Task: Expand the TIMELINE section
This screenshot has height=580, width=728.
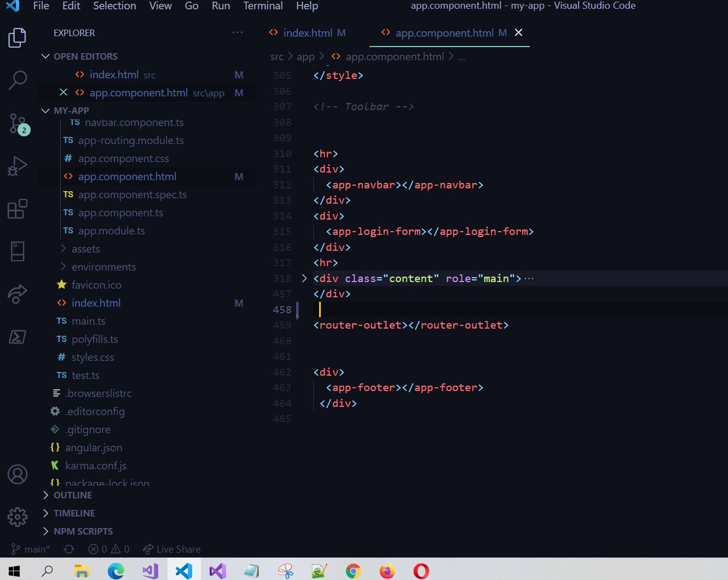Action: 74,513
